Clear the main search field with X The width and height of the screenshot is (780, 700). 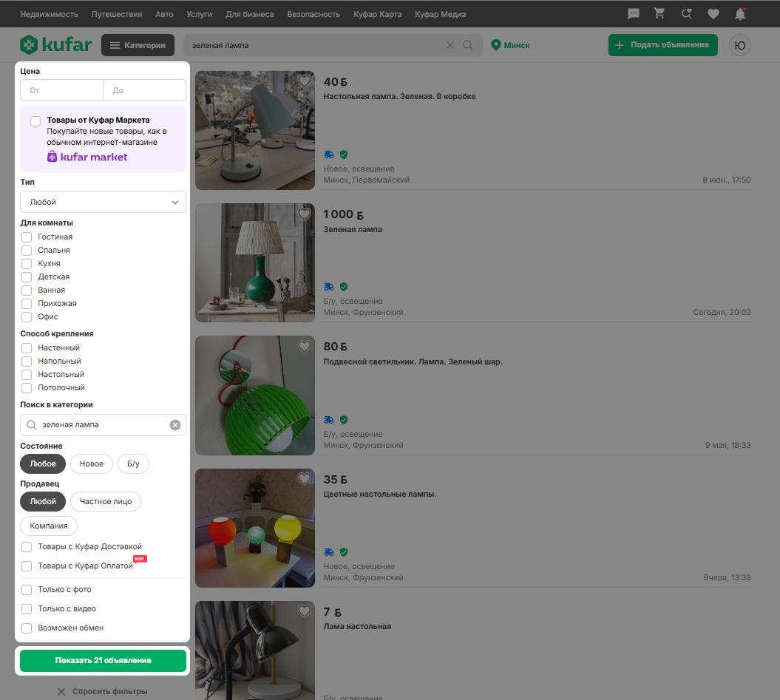(x=450, y=45)
